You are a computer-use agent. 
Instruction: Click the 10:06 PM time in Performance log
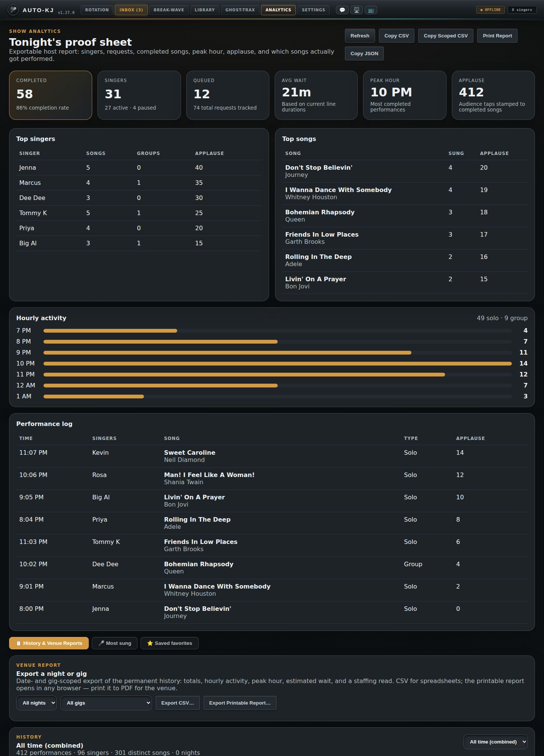[33, 475]
